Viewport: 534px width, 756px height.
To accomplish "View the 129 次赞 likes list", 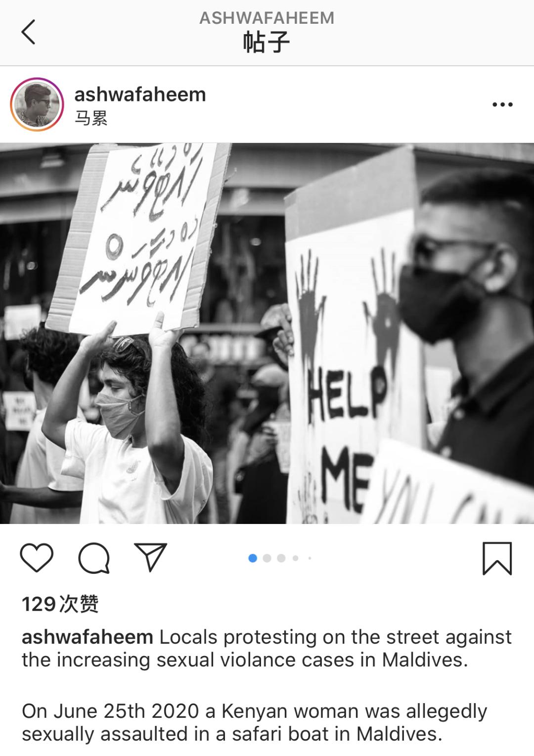I will tap(60, 604).
